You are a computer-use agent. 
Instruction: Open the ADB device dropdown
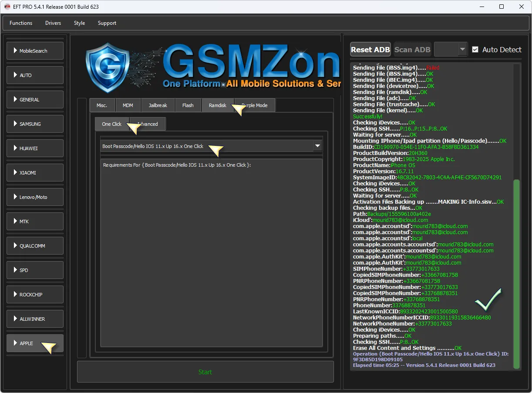coord(451,50)
